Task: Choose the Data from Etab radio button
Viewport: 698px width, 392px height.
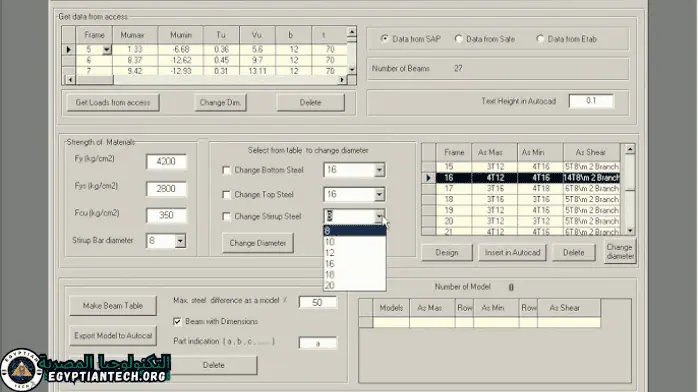Action: [540, 39]
